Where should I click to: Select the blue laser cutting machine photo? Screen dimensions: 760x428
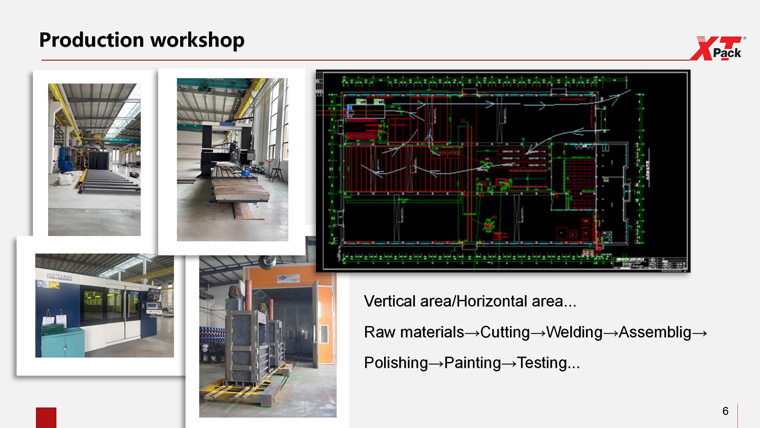coord(105,306)
